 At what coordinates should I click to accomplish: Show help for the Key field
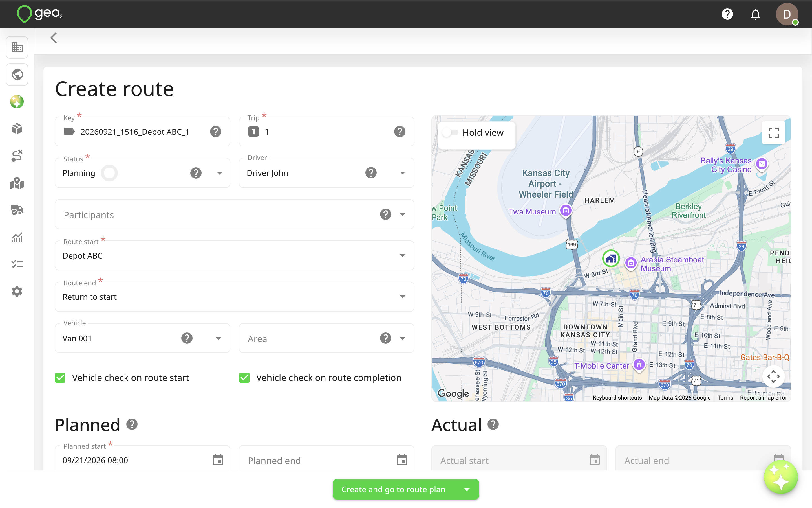[216, 132]
